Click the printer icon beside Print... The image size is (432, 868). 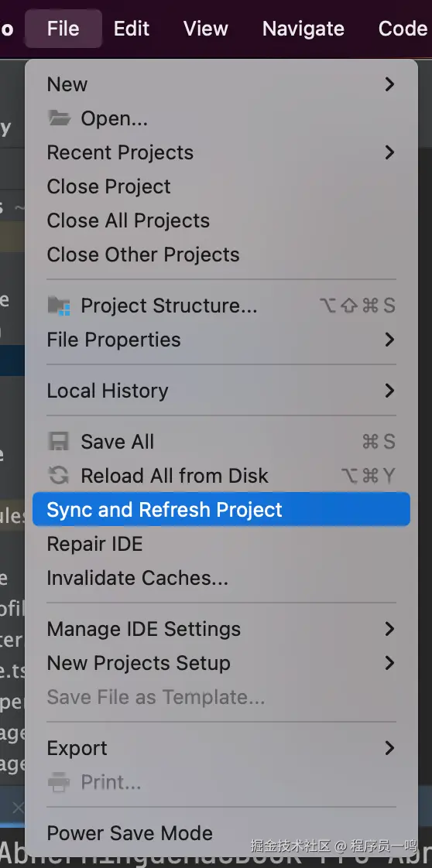59,782
